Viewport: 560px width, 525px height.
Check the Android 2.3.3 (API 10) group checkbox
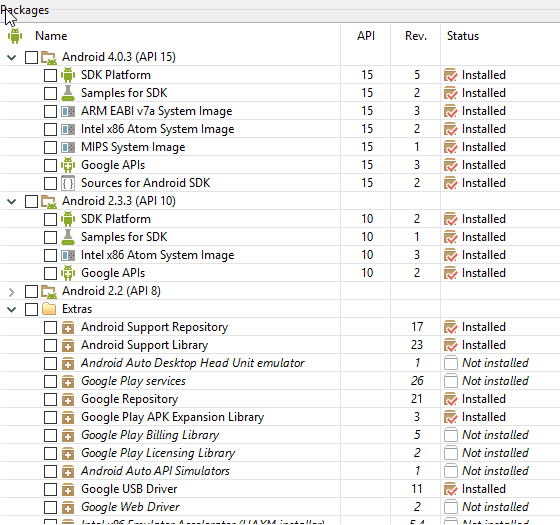click(x=31, y=201)
